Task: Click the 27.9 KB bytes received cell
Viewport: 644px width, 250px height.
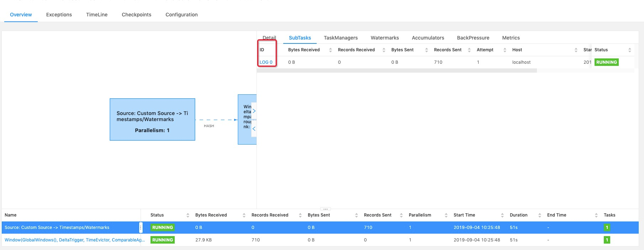Action: click(x=204, y=240)
